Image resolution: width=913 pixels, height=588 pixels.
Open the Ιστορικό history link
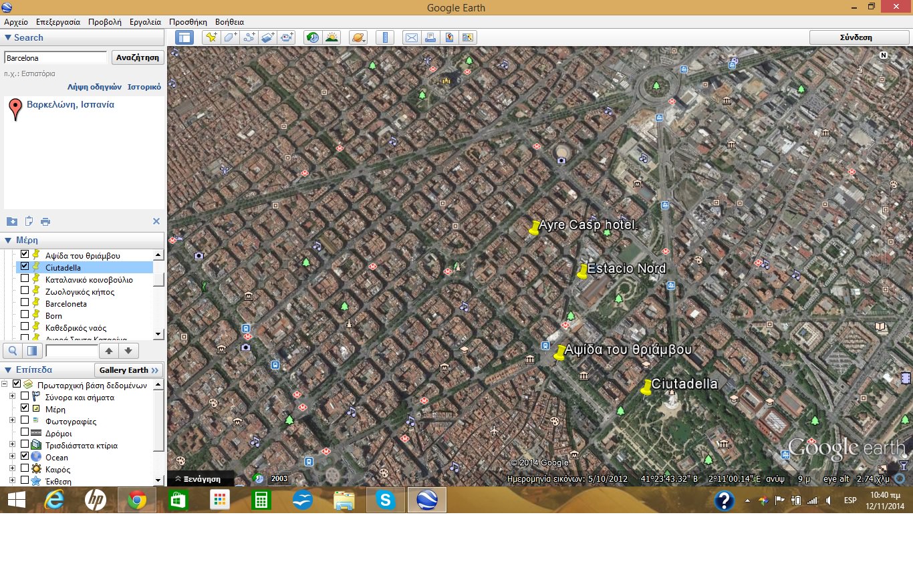click(144, 87)
